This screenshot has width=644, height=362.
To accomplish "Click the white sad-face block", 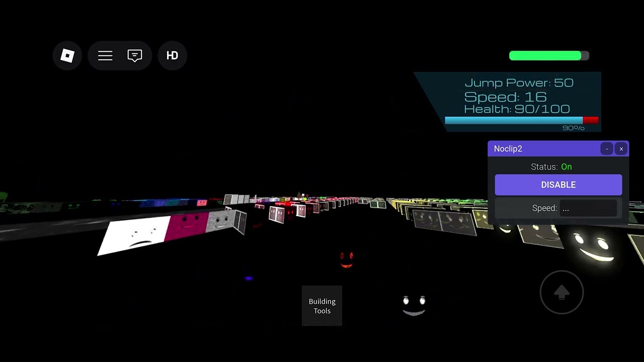I will (134, 236).
